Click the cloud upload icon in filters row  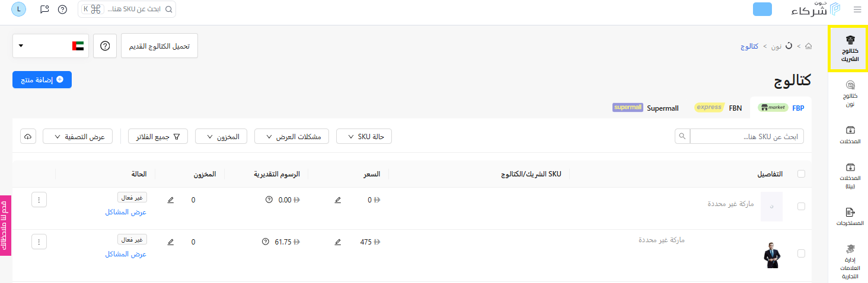(28, 136)
